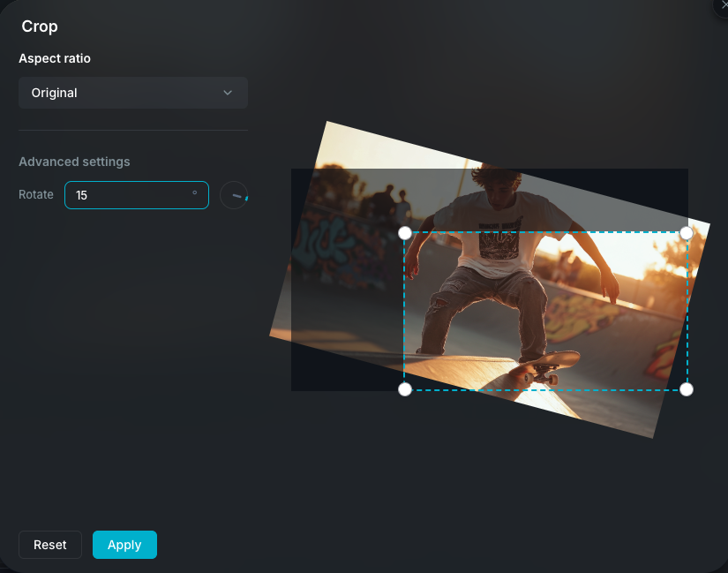The image size is (728, 573).
Task: Click inside the dashed crop selection area
Action: coord(545,309)
